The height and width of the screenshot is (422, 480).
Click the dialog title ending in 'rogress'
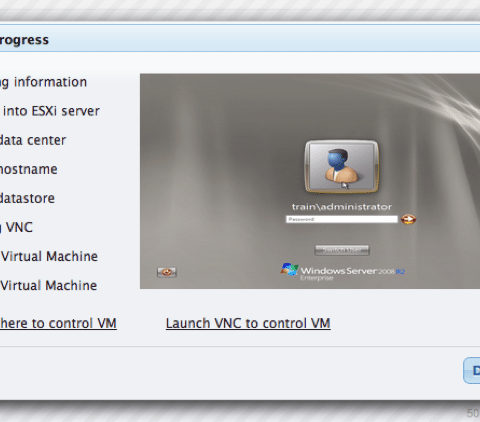(x=24, y=40)
